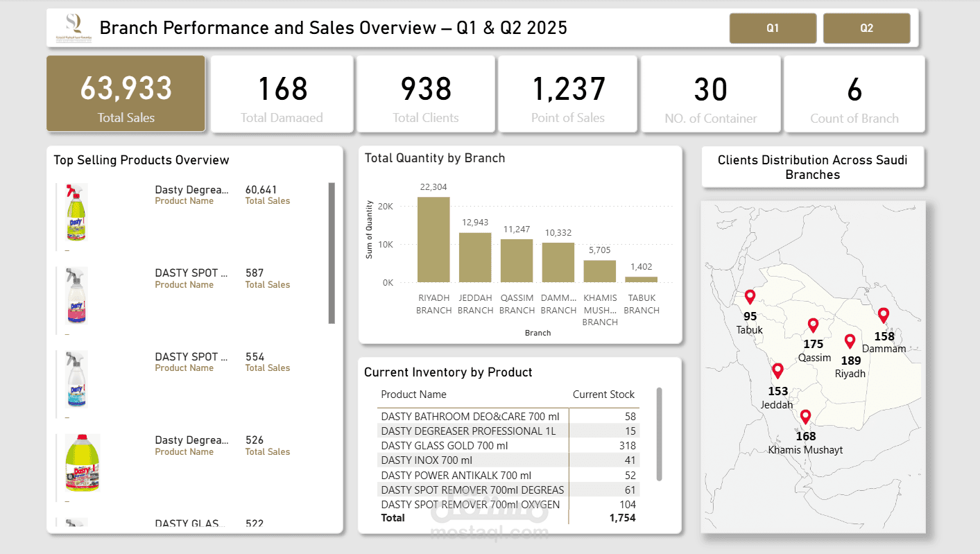The height and width of the screenshot is (554, 980).
Task: Click the Current Inventory table scrollbar
Action: (659, 434)
